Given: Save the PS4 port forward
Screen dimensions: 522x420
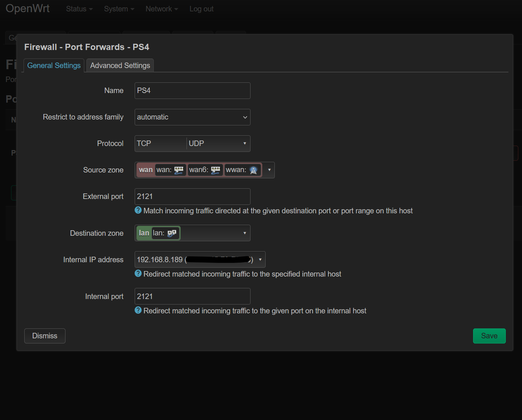Looking at the screenshot, I should point(489,336).
